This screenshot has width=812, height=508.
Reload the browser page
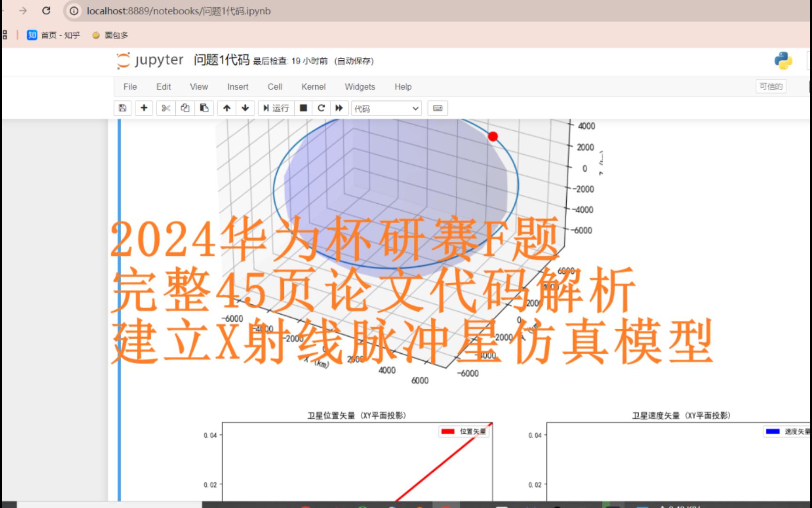pyautogui.click(x=46, y=10)
